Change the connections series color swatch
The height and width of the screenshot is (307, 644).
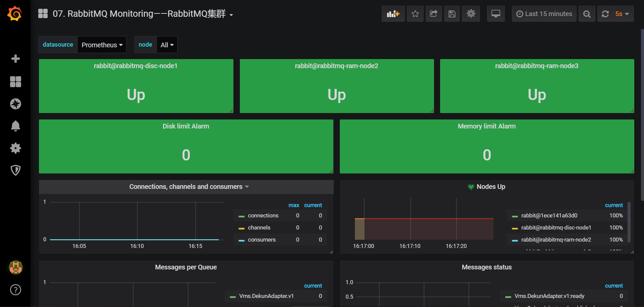click(241, 216)
